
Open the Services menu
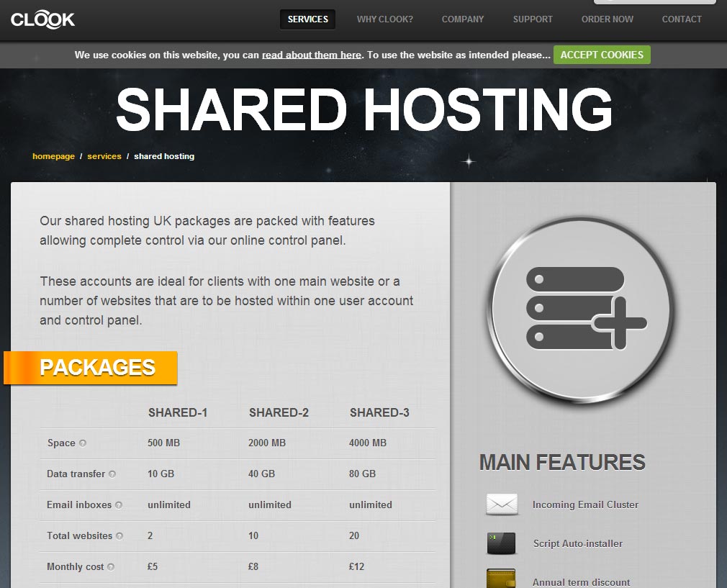tap(307, 19)
